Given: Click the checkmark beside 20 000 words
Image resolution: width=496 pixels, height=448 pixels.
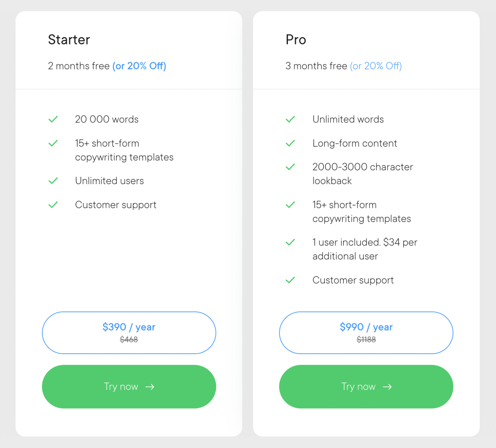Looking at the screenshot, I should 53,119.
